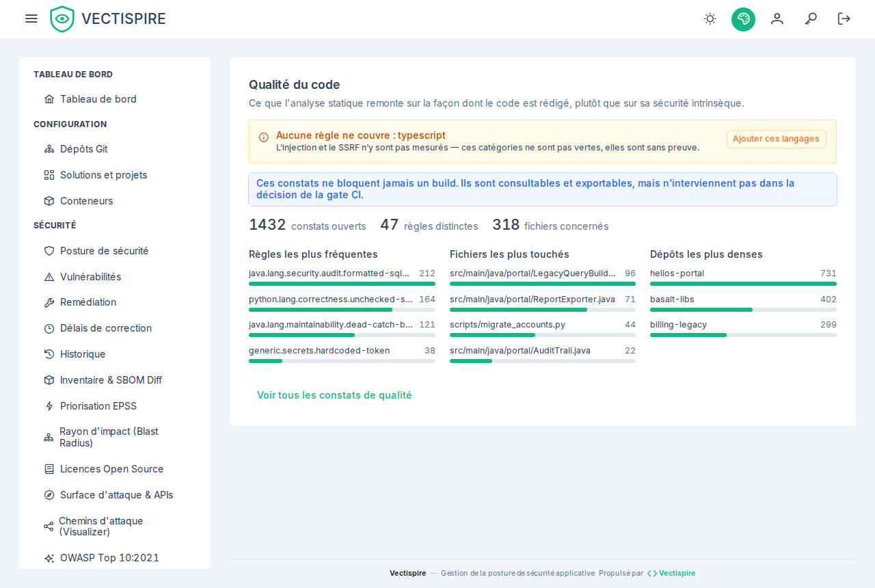
Task: Click the 1432 constats ouverts count
Action: pyautogui.click(x=308, y=225)
